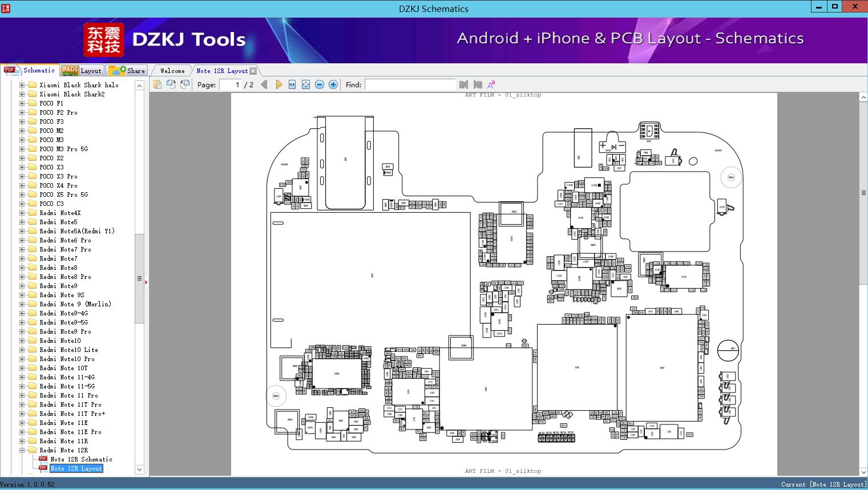Expand the Redmi Note 9 (Merlin) node
The image size is (868, 490).
[x=22, y=304]
